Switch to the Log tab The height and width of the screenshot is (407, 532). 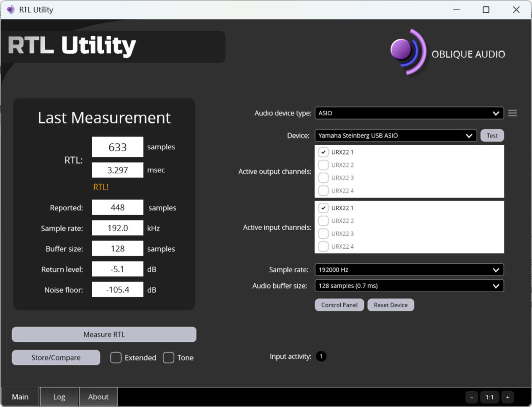coord(59,397)
